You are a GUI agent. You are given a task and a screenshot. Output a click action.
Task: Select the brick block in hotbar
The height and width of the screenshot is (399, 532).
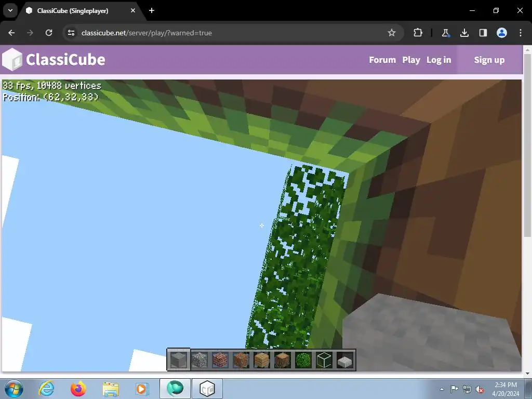220,360
